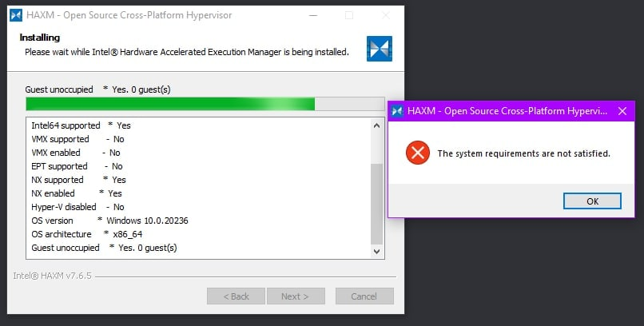
Task: Click the HAXM logo in the error dialog title
Action: pyautogui.click(x=397, y=111)
